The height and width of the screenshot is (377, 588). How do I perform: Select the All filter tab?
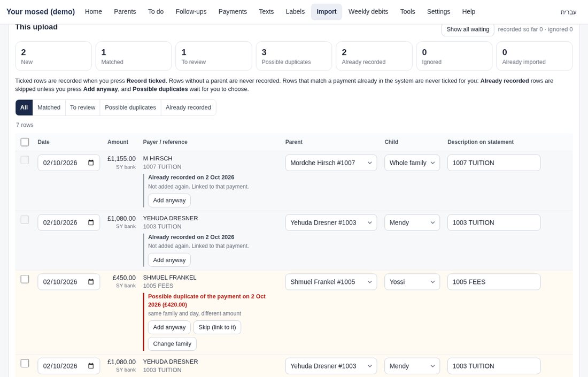click(x=24, y=107)
